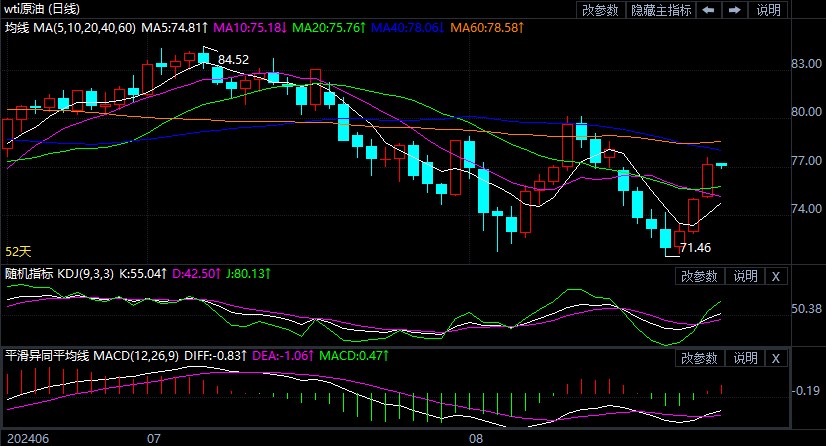
Task: Click the 08 month axis marker
Action: pos(476,439)
